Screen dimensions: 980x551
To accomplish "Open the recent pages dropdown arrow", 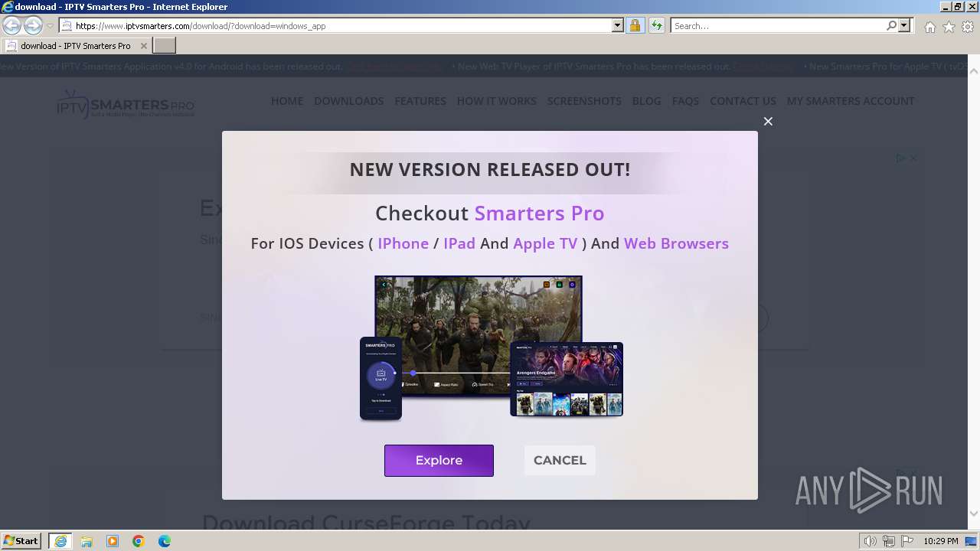I will point(50,26).
